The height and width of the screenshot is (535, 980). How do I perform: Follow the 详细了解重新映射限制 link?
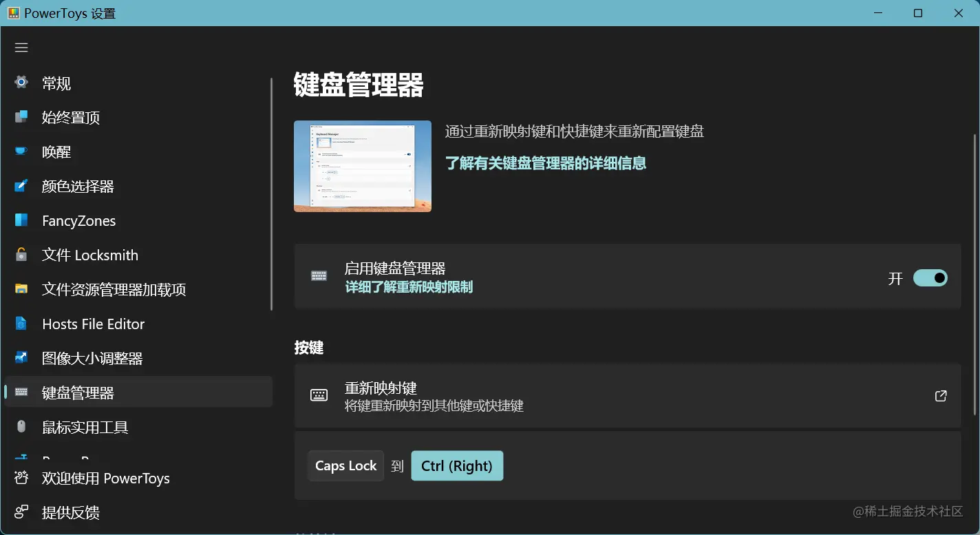[x=409, y=287]
